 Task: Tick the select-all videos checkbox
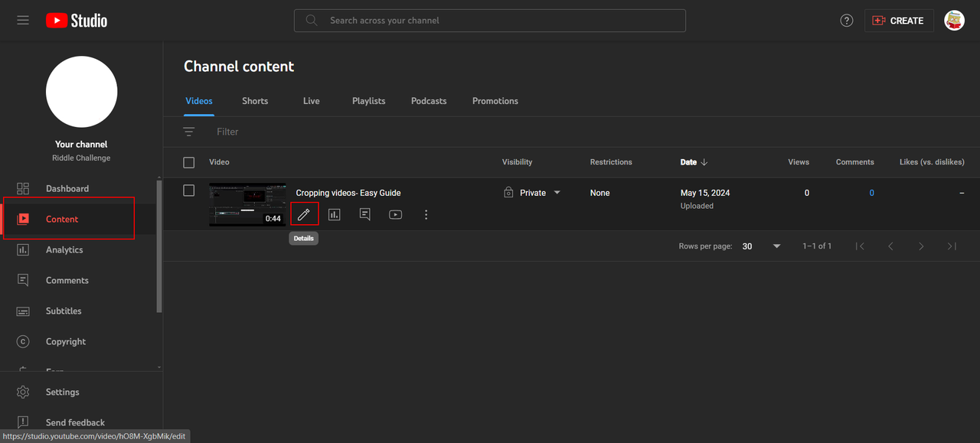[189, 162]
